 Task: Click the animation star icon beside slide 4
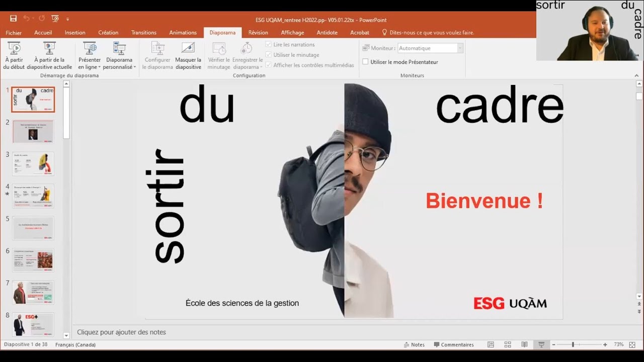[x=7, y=194]
